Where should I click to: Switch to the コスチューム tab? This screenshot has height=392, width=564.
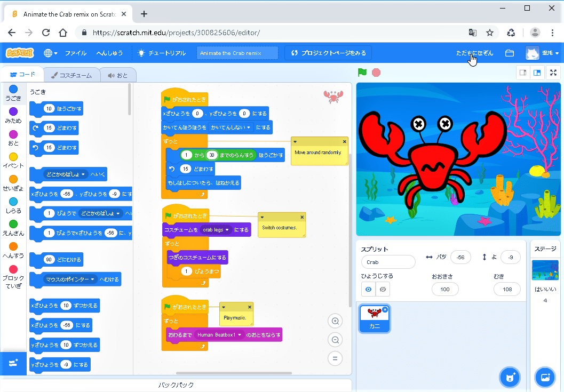[x=71, y=75]
